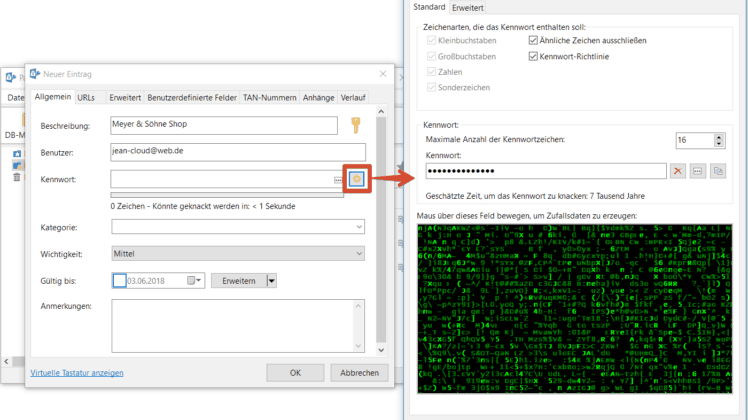Toggle Zahlen checkbox

click(x=431, y=72)
